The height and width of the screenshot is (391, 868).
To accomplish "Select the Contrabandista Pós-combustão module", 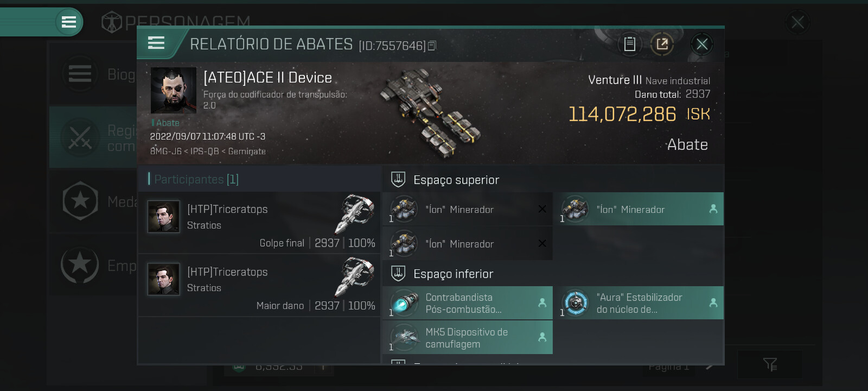I will point(468,303).
